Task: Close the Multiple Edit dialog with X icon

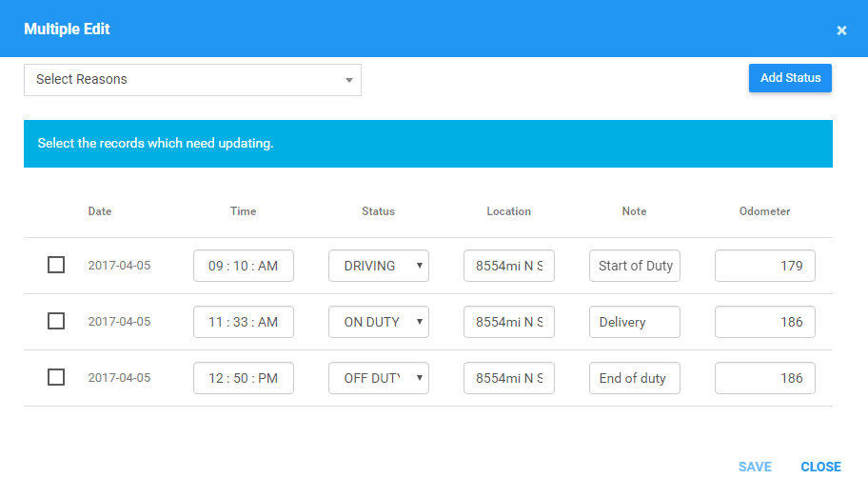Action: [x=841, y=30]
